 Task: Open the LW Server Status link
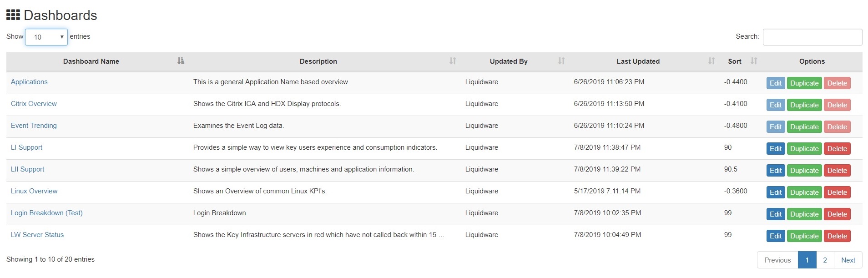37,235
